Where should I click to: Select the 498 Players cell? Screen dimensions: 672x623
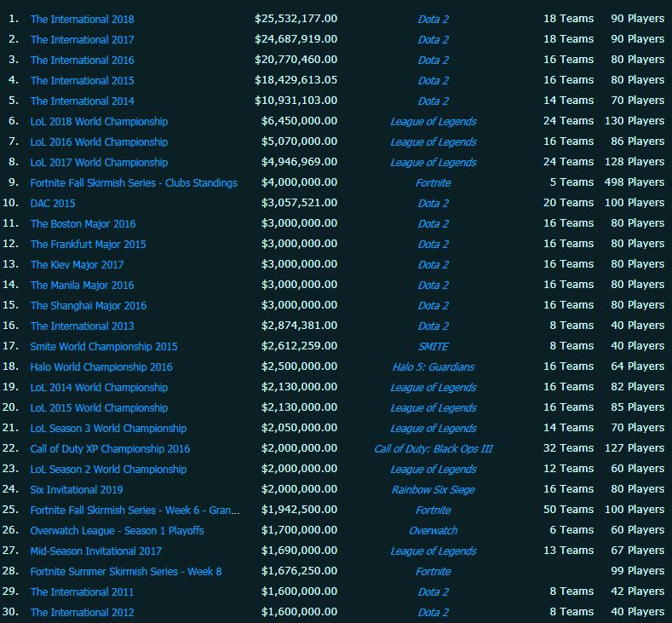coord(635,182)
